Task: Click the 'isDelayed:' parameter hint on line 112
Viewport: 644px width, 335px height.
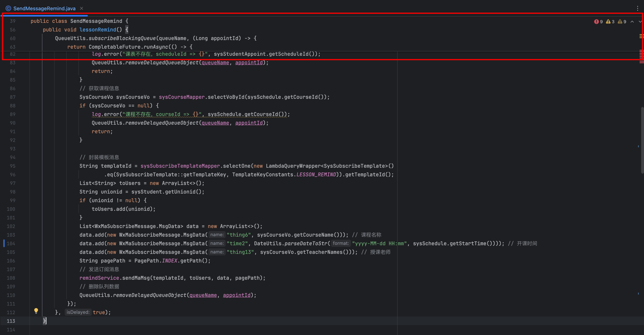Action: pyautogui.click(x=78, y=312)
